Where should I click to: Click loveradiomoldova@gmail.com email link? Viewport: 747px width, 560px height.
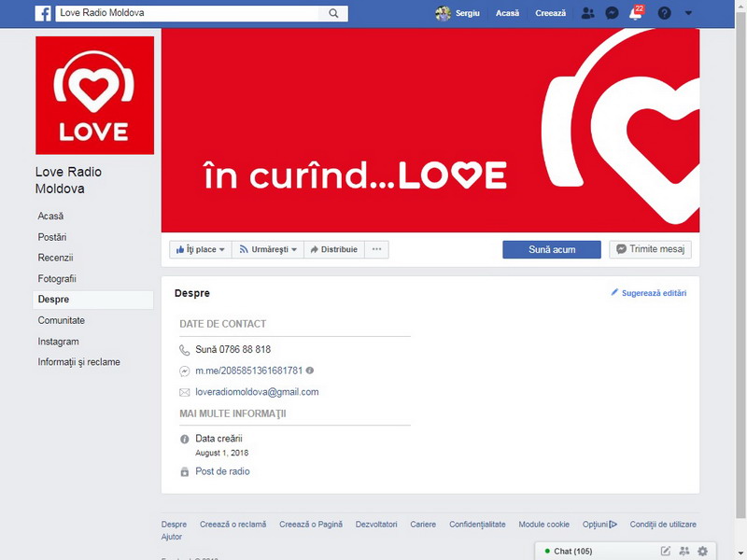pyautogui.click(x=257, y=392)
